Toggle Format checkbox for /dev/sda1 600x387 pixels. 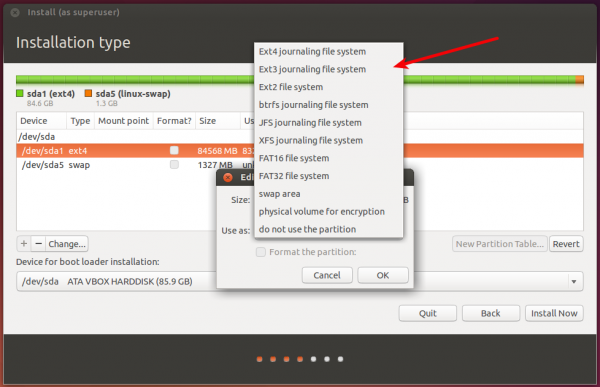click(x=174, y=150)
